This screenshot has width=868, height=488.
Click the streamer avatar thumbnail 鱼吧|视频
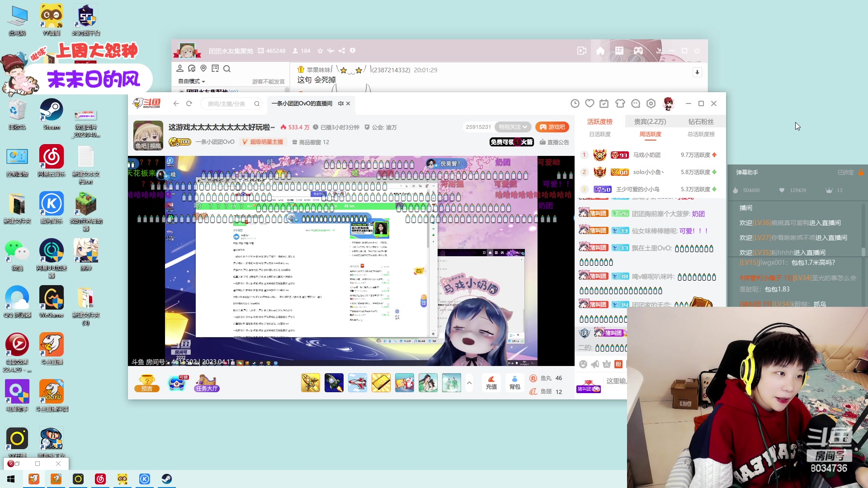[x=148, y=135]
